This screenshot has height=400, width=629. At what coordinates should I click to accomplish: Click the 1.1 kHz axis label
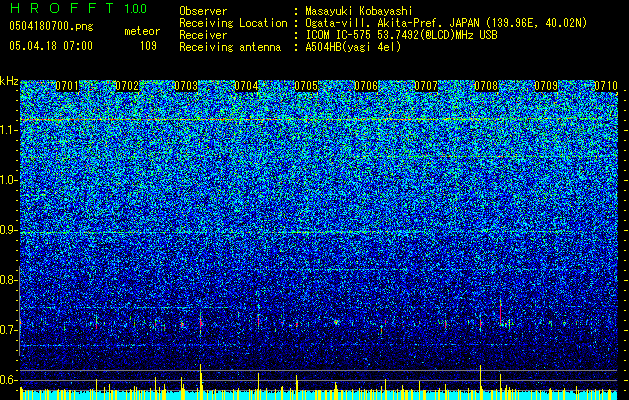[8, 130]
